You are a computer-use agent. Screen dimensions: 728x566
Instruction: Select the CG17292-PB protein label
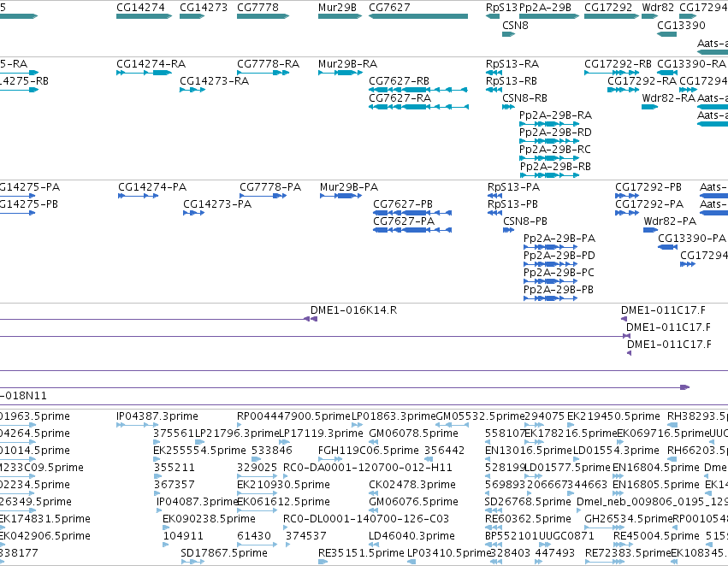click(x=648, y=187)
